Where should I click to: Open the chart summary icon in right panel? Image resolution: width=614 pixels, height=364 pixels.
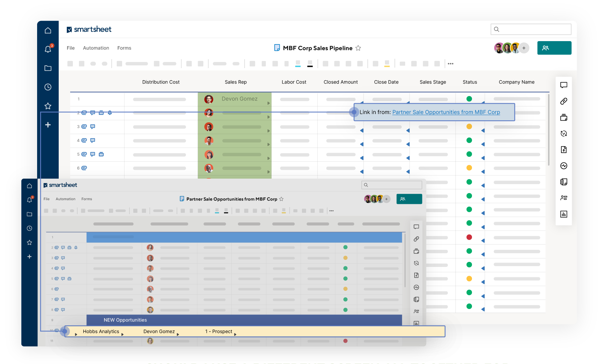click(x=563, y=214)
